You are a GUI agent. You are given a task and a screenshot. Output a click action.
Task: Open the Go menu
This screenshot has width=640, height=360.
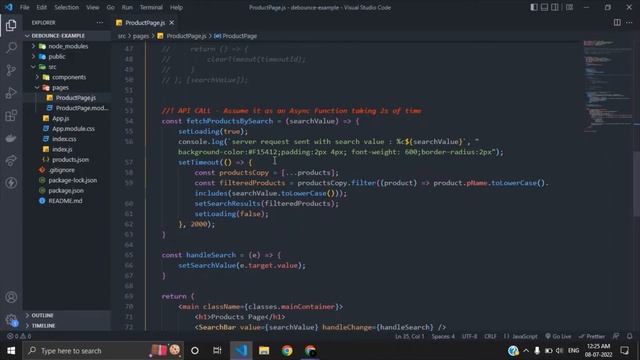click(x=111, y=7)
